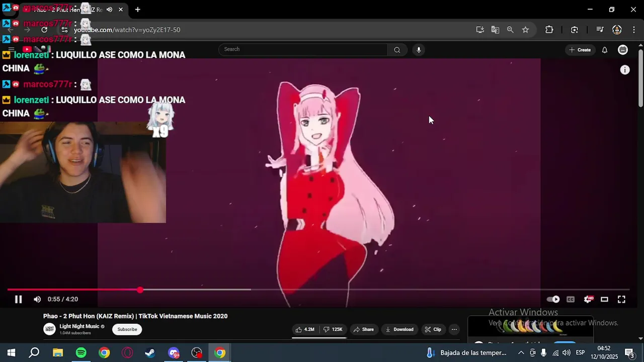Translate this page icon
The width and height of the screenshot is (644, 362).
(495, 30)
